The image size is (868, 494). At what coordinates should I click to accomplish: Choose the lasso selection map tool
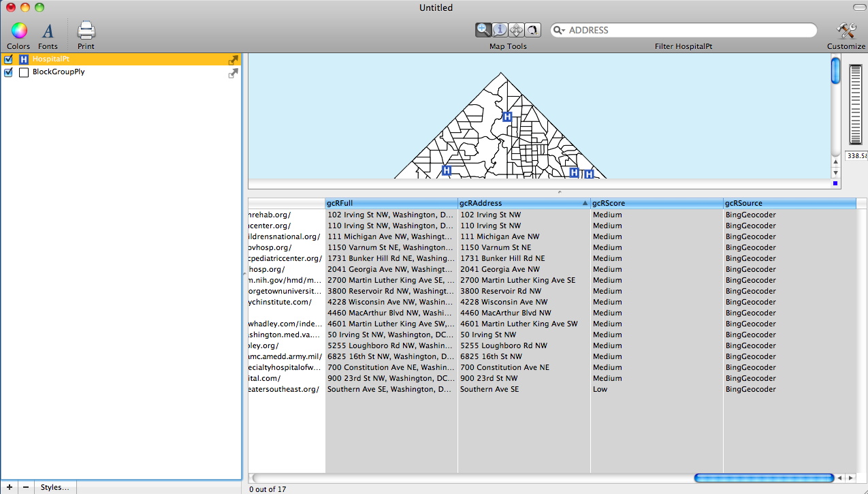[532, 30]
